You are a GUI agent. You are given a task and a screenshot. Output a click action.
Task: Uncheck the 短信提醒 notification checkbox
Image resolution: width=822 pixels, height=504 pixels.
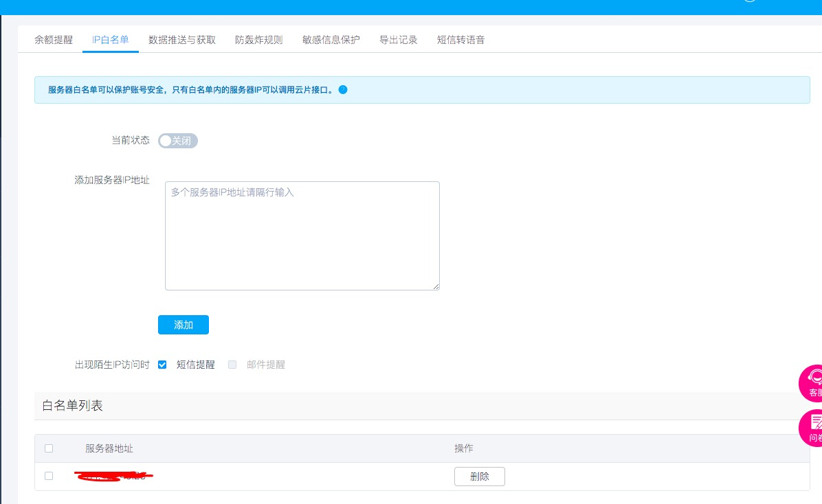point(162,364)
